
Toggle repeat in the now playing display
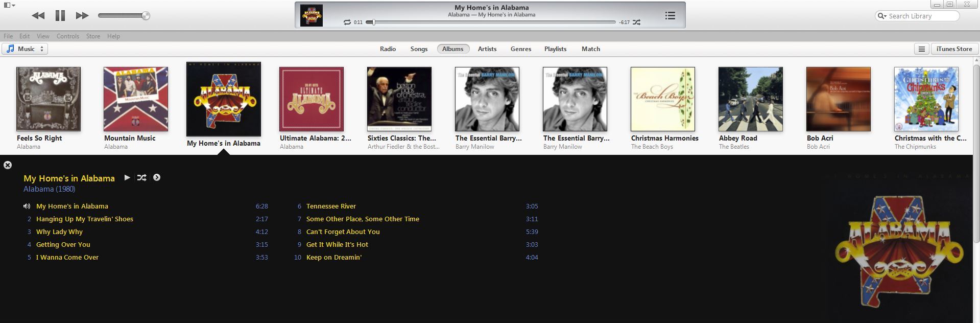[x=347, y=22]
